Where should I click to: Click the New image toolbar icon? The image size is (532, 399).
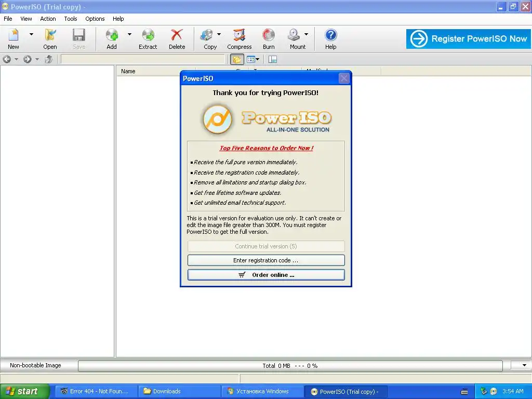(x=14, y=38)
